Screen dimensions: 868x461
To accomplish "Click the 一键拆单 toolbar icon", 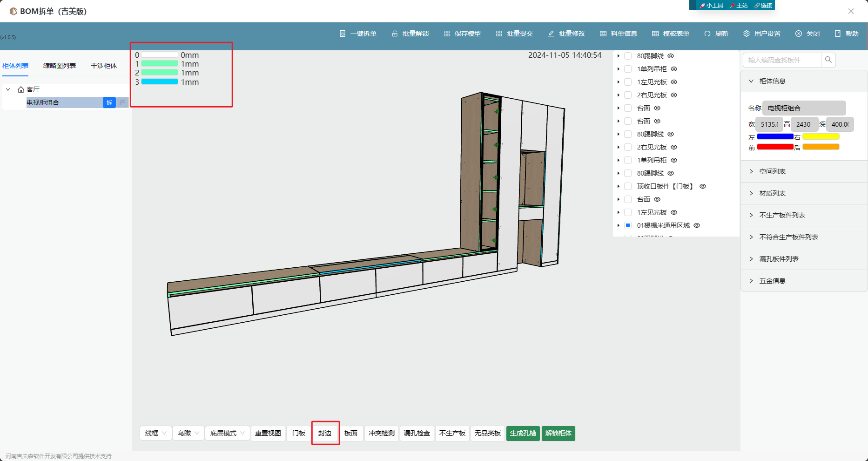I will [x=343, y=34].
